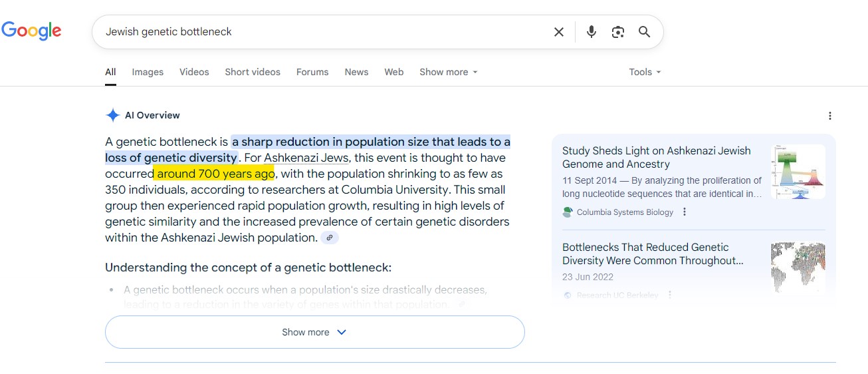This screenshot has width=868, height=374.
Task: Click the Google logo
Action: 31,31
